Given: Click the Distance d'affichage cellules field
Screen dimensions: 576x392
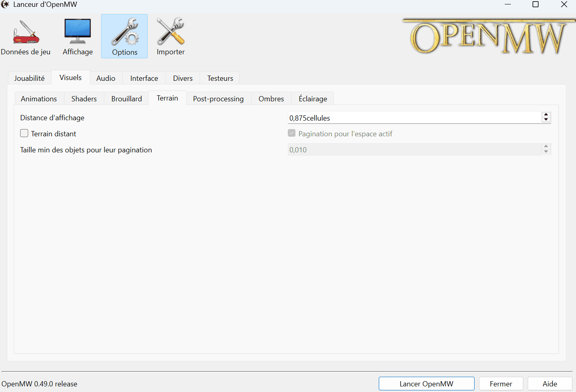Looking at the screenshot, I should [415, 117].
